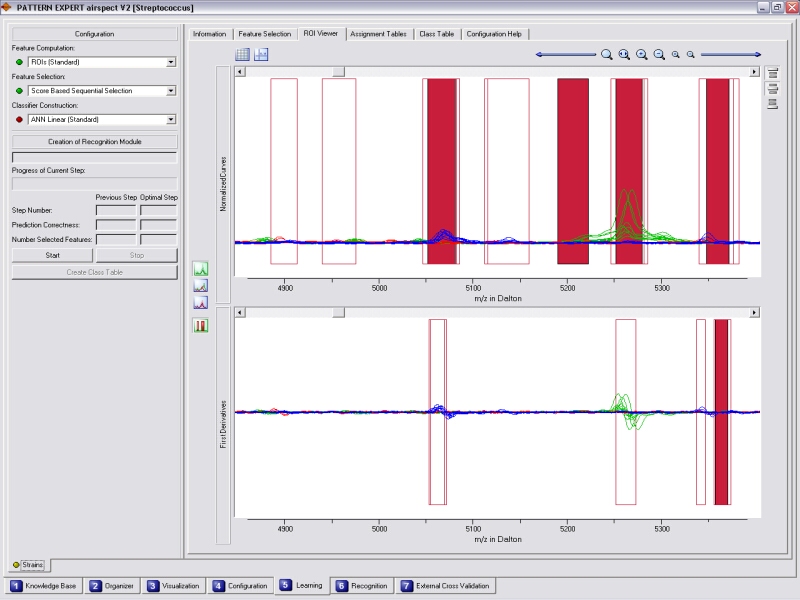
Task: Open the ANN Linear classifier dropdown
Action: 171,119
